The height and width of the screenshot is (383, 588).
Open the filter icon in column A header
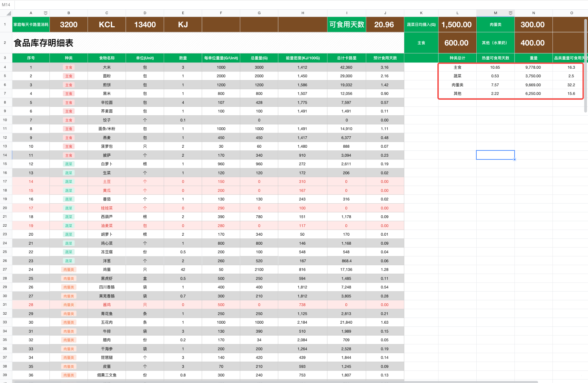45,13
